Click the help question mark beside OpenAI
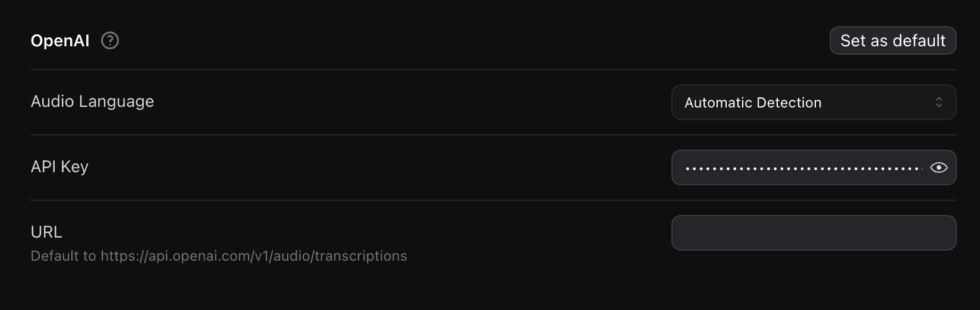Image resolution: width=980 pixels, height=310 pixels. (110, 40)
